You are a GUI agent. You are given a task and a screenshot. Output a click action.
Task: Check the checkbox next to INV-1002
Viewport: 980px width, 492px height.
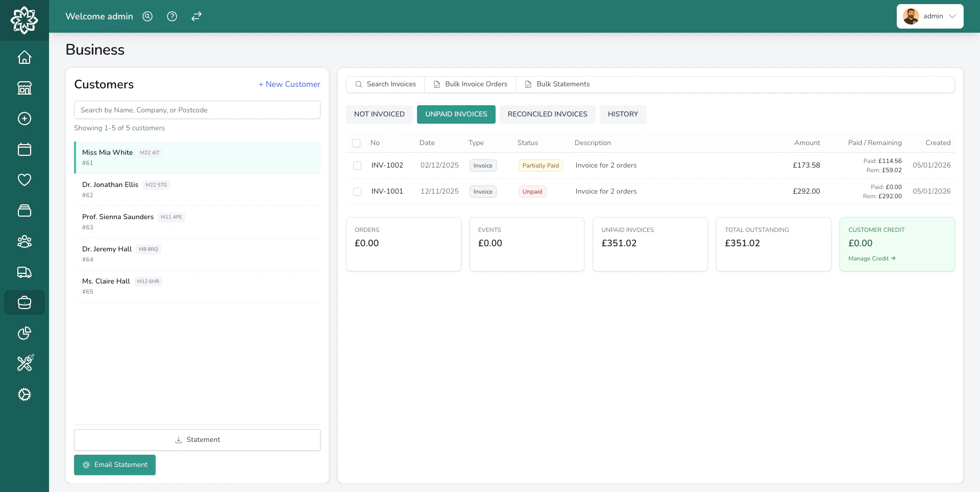(x=357, y=165)
